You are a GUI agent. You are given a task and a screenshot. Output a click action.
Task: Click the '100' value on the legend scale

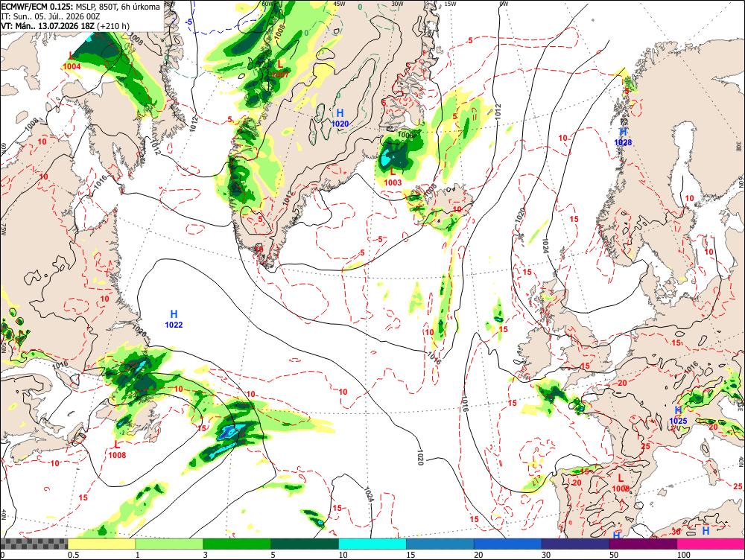[x=684, y=555]
